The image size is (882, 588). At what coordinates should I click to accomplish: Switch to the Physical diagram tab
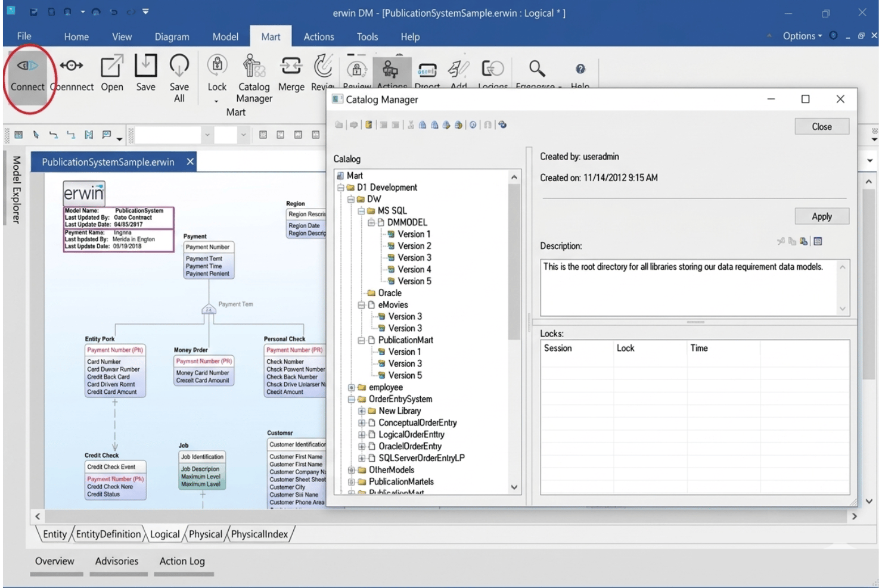point(206,534)
